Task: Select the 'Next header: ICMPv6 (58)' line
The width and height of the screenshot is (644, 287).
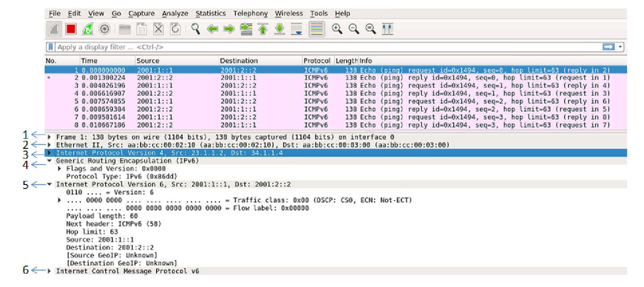Action: (x=114, y=224)
